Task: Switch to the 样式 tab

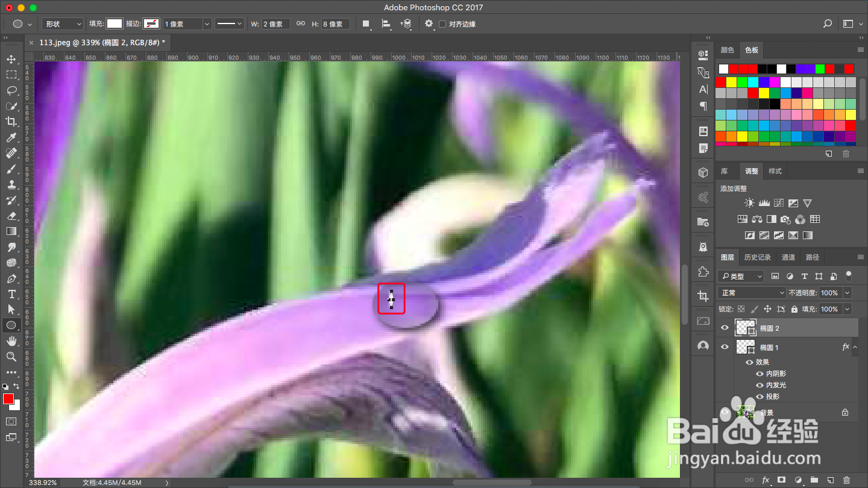Action: click(775, 171)
